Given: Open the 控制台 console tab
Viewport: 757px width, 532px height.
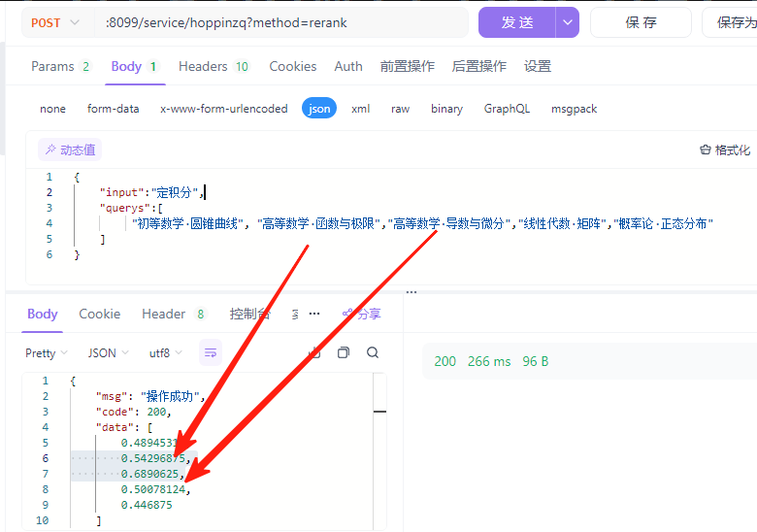Looking at the screenshot, I should pyautogui.click(x=249, y=314).
